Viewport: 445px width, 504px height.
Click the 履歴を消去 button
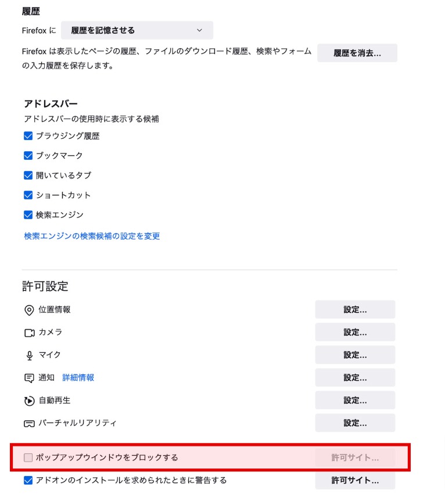357,53
